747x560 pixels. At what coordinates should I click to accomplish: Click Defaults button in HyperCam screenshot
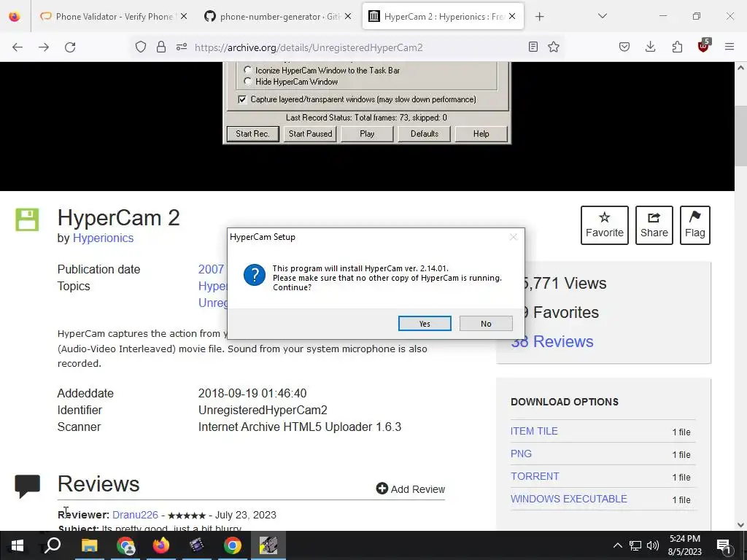424,134
